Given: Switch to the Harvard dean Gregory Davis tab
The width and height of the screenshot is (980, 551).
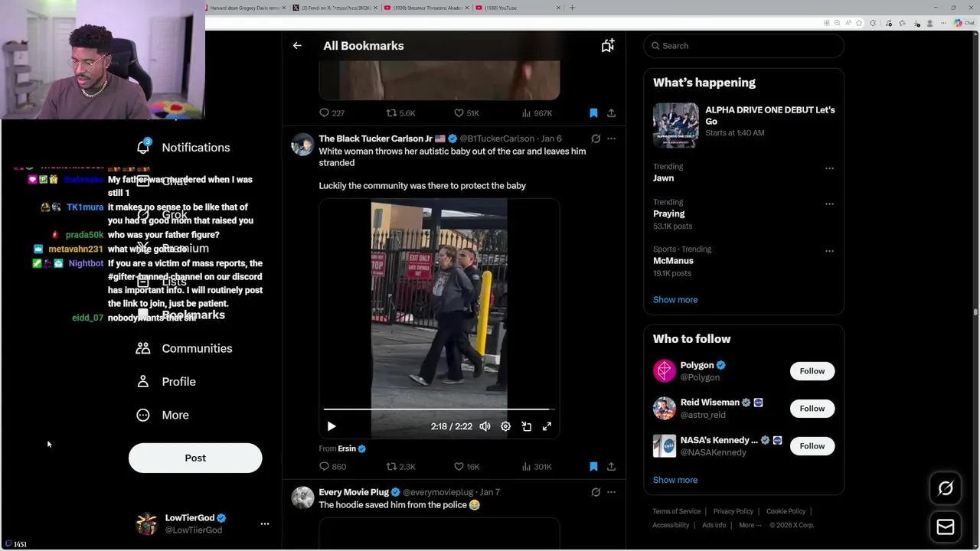Looking at the screenshot, I should 245,8.
